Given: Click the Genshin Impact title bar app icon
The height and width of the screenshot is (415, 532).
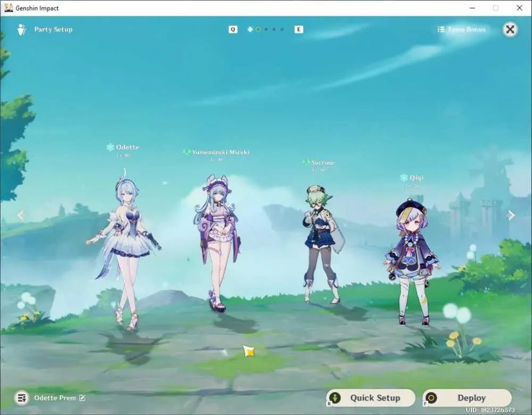Looking at the screenshot, I should (9, 8).
